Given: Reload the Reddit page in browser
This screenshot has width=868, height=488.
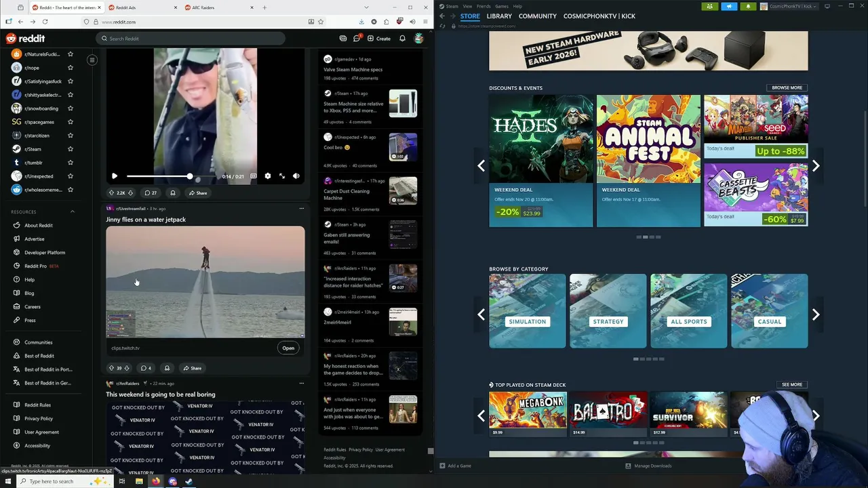Looking at the screenshot, I should 45,22.
